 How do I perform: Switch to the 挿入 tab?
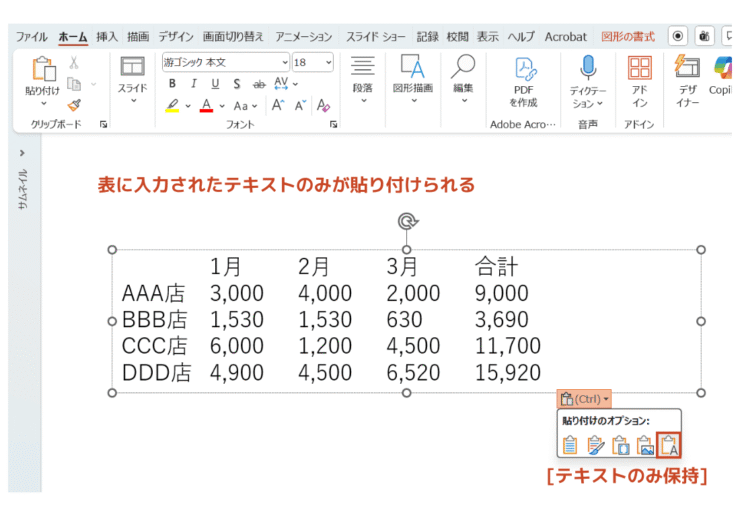[107, 36]
